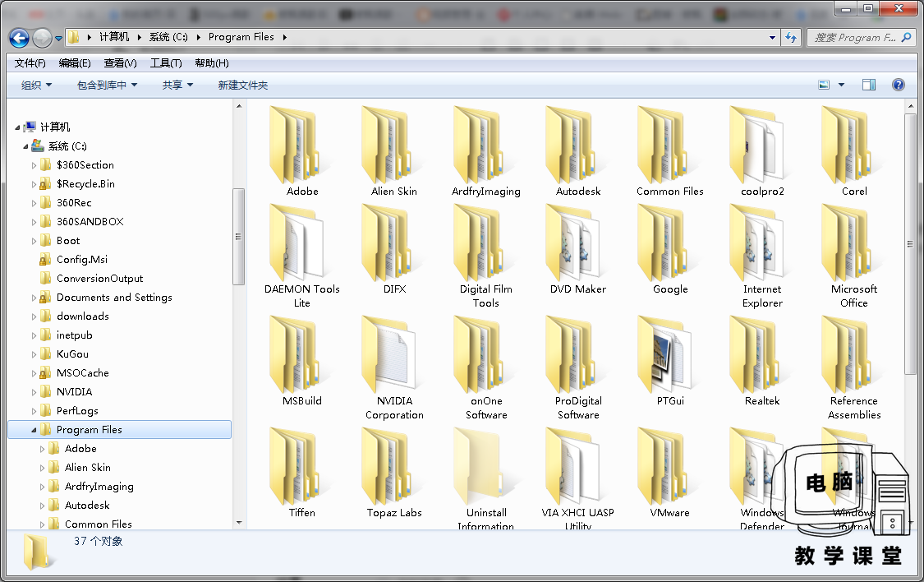
Task: Open the 工具(T) menu
Action: (x=166, y=63)
